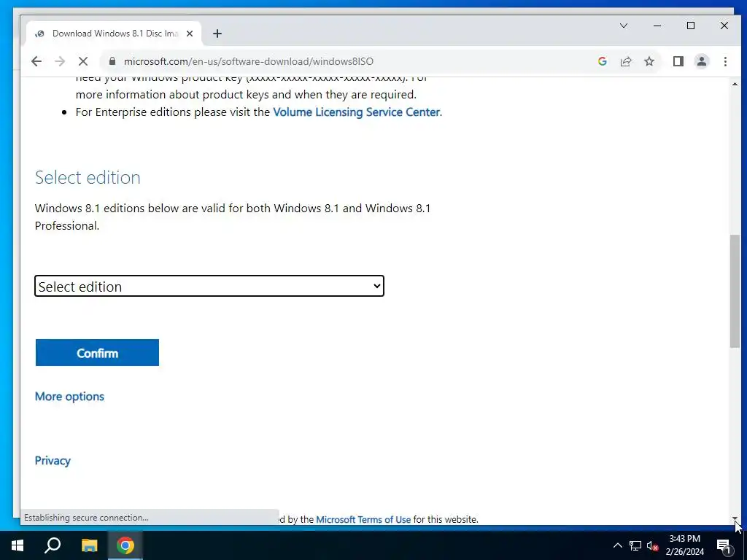Open the Chrome side panel
Viewport: 747px width, 560px height.
[678, 61]
